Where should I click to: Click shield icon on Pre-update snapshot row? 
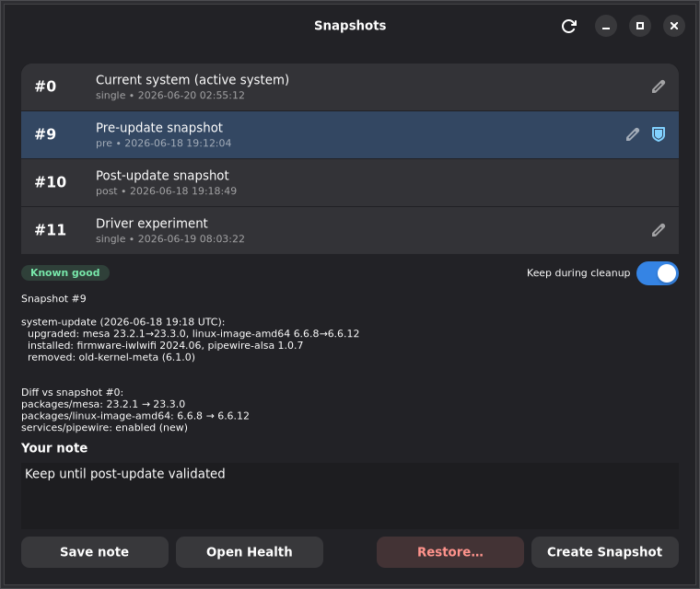(x=658, y=134)
